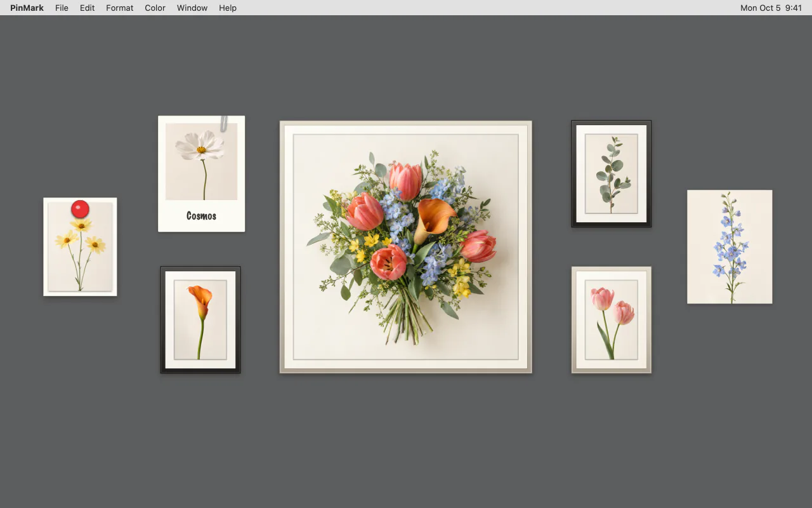Select the pink tulips framed picture
This screenshot has height=508, width=812.
coord(612,319)
